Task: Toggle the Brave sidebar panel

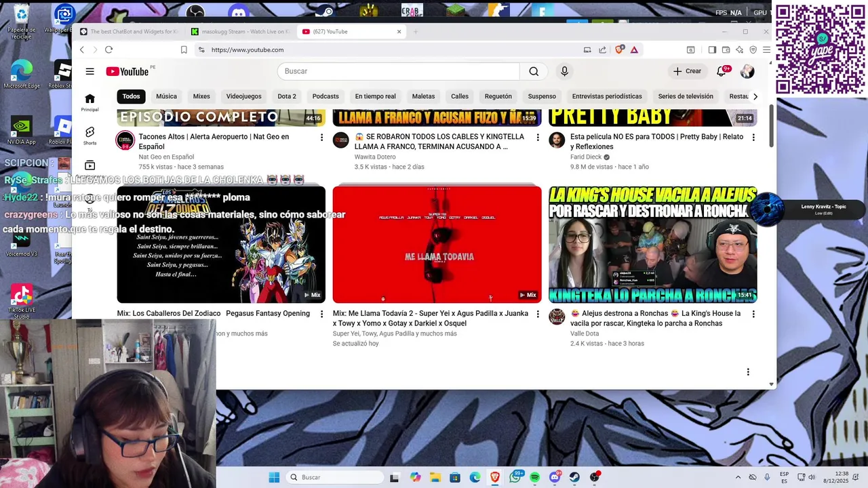Action: (x=712, y=49)
